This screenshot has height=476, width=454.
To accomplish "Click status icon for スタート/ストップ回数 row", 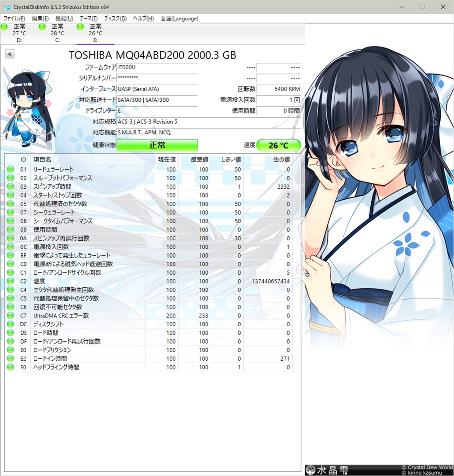I will 10,195.
